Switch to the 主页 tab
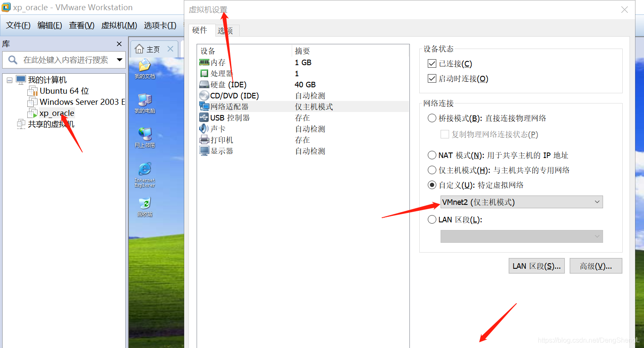 [x=153, y=49]
